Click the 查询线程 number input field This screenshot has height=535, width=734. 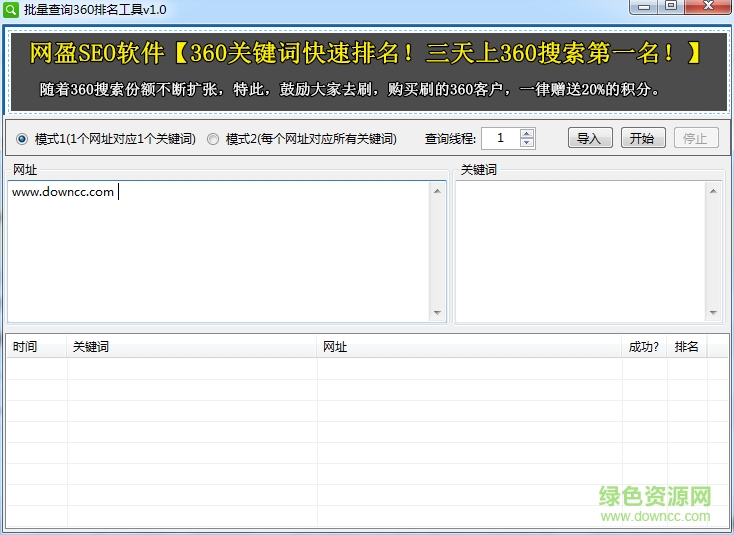(x=500, y=138)
